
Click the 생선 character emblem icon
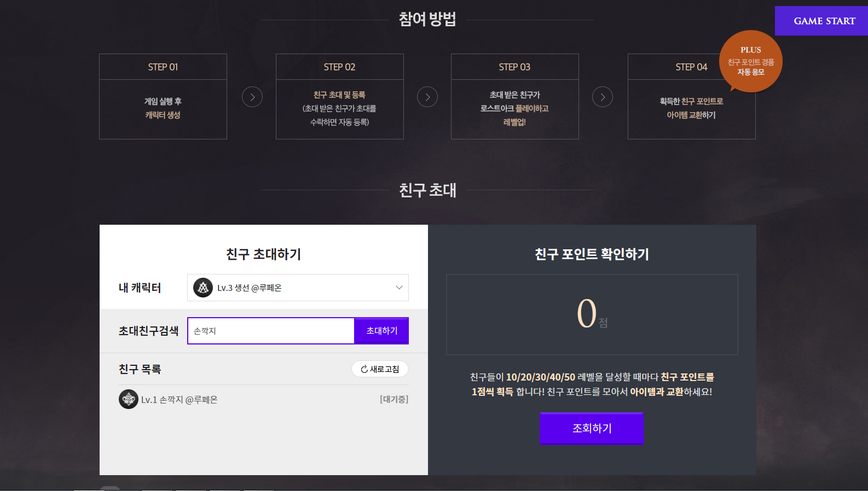tap(203, 288)
